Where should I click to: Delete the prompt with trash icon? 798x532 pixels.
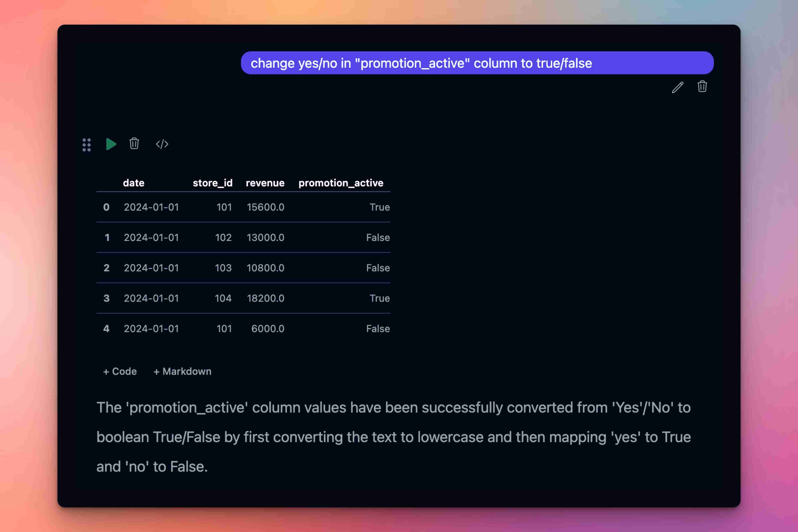702,87
